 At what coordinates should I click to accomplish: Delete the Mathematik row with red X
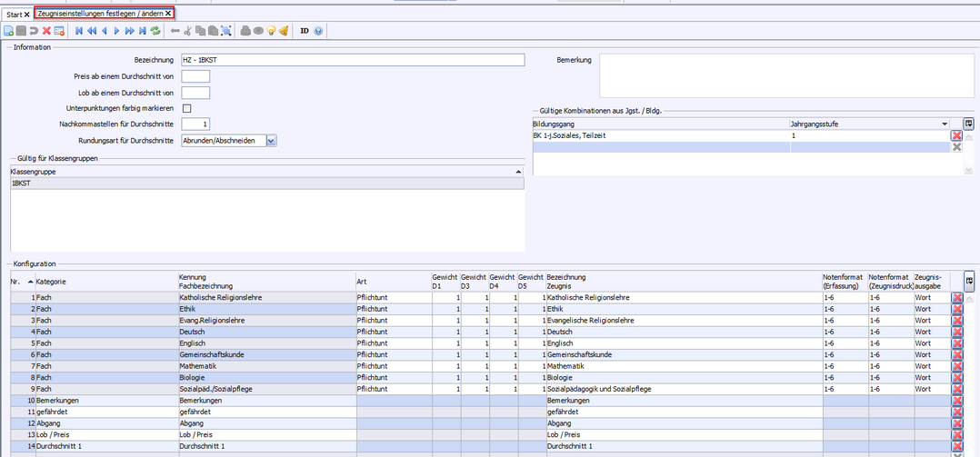coord(956,366)
